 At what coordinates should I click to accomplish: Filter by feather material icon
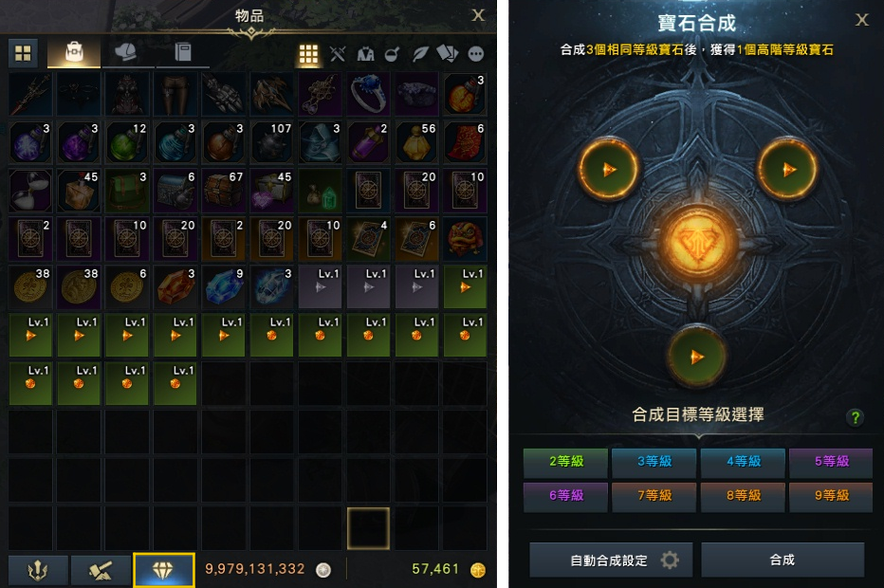coord(420,54)
